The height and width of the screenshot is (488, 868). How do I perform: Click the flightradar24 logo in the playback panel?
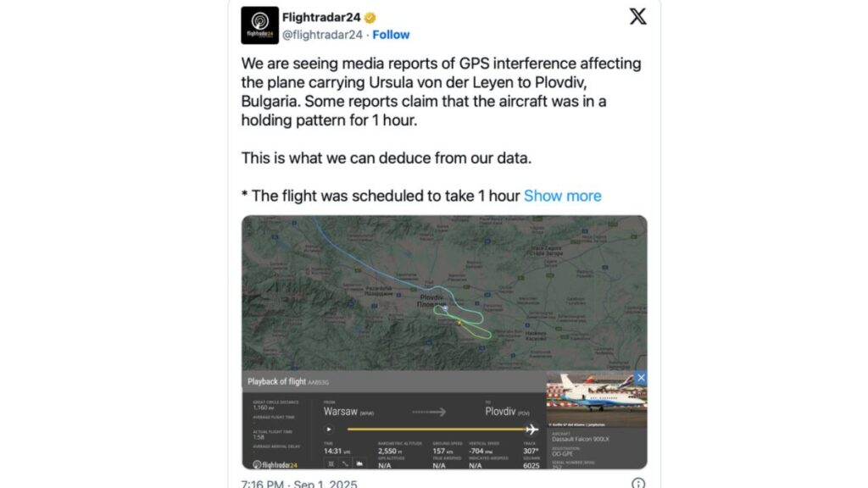point(275,464)
